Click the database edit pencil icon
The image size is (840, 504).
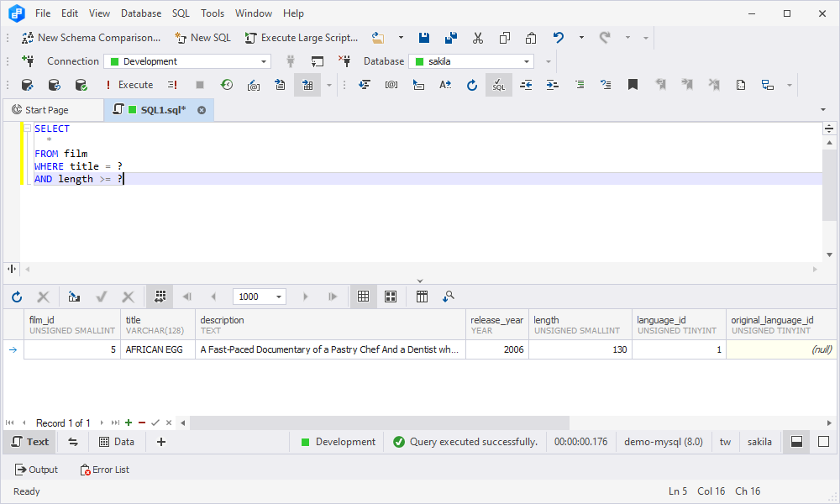(x=28, y=85)
